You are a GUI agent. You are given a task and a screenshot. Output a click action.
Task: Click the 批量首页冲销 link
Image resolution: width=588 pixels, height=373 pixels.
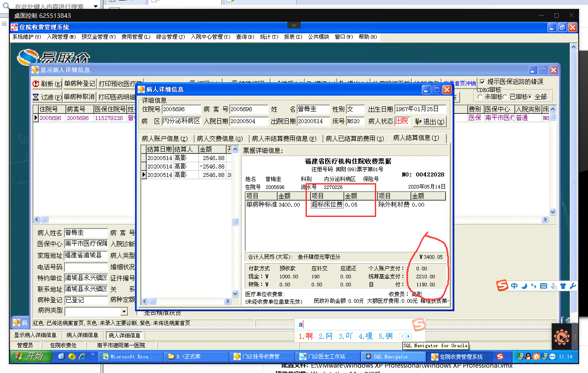459,84
